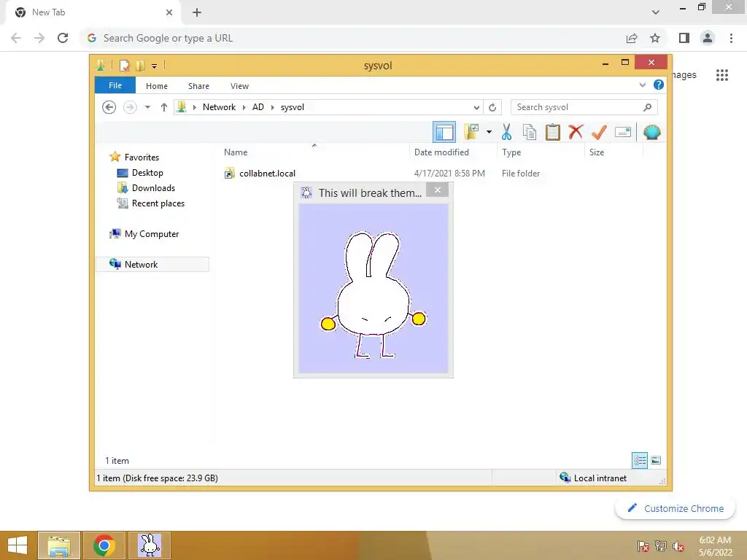Click the Copy toolbar icon
The image size is (747, 560).
[530, 132]
